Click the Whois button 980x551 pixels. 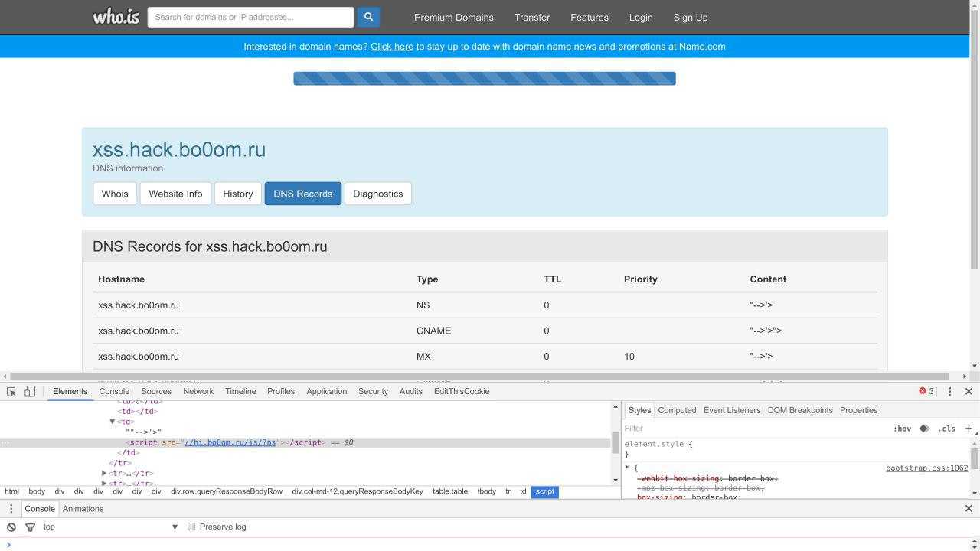point(115,194)
